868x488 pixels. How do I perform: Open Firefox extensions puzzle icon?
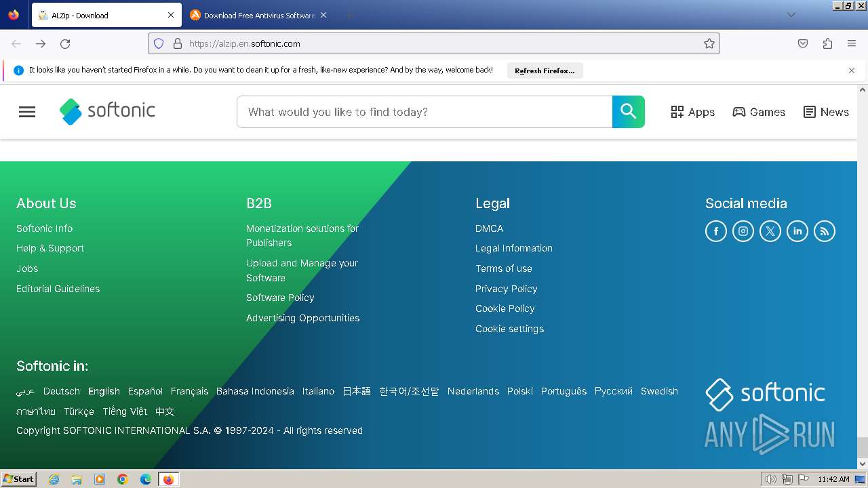click(827, 43)
